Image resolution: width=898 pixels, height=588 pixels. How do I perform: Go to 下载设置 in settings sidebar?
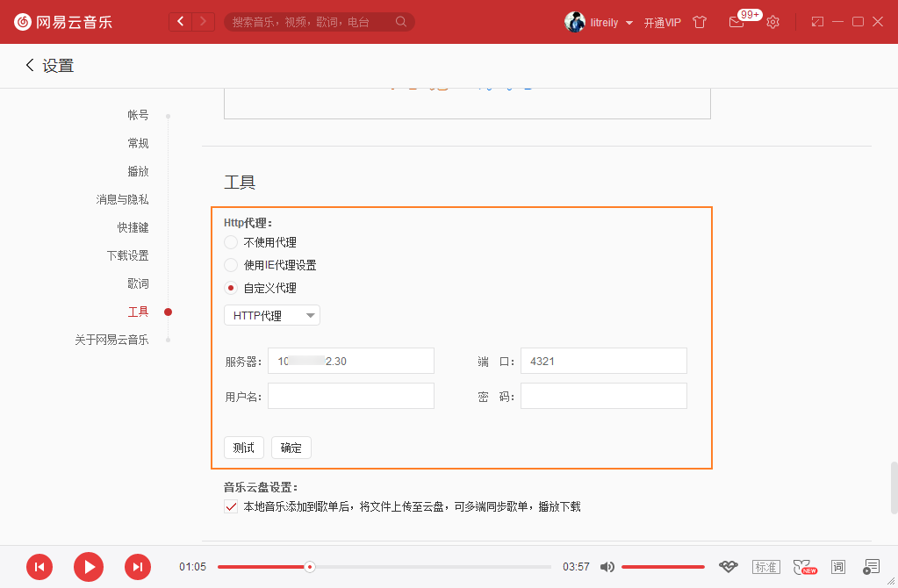[x=127, y=255]
